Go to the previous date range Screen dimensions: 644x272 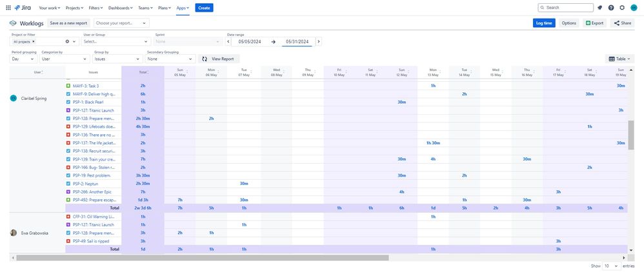(228, 41)
